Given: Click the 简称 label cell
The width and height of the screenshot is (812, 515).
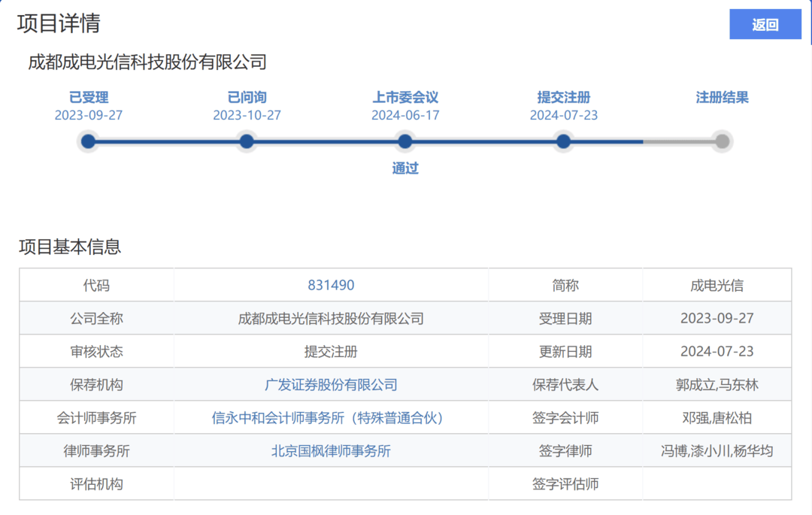Looking at the screenshot, I should (x=565, y=285).
